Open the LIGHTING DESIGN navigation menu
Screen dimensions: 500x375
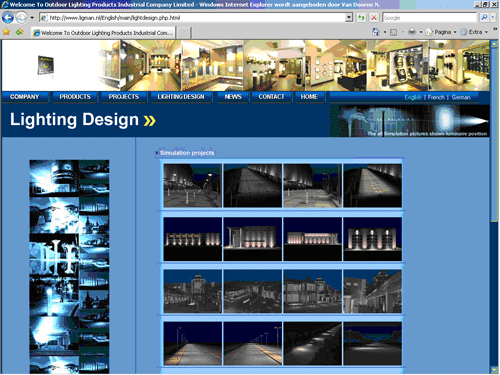pyautogui.click(x=181, y=97)
